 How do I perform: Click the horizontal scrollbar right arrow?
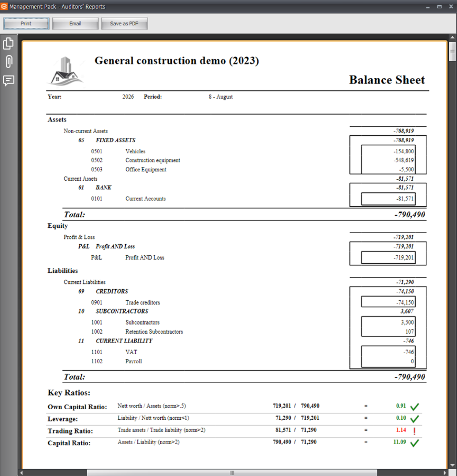pos(445,472)
